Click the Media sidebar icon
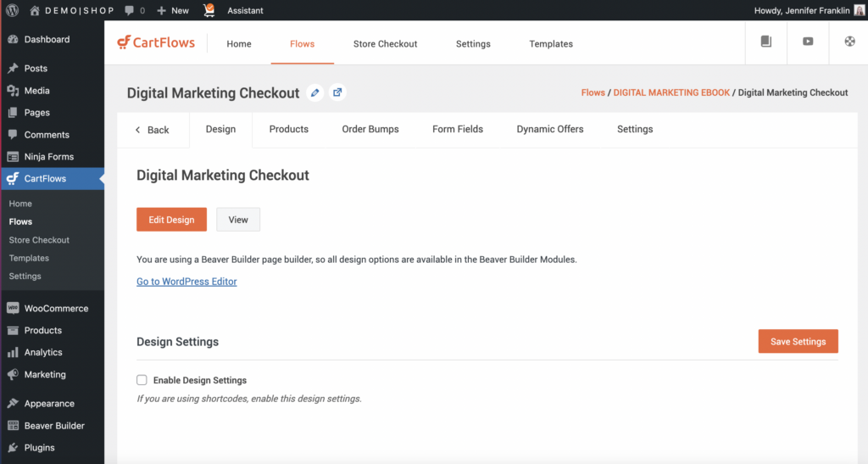This screenshot has width=868, height=464. click(x=13, y=90)
